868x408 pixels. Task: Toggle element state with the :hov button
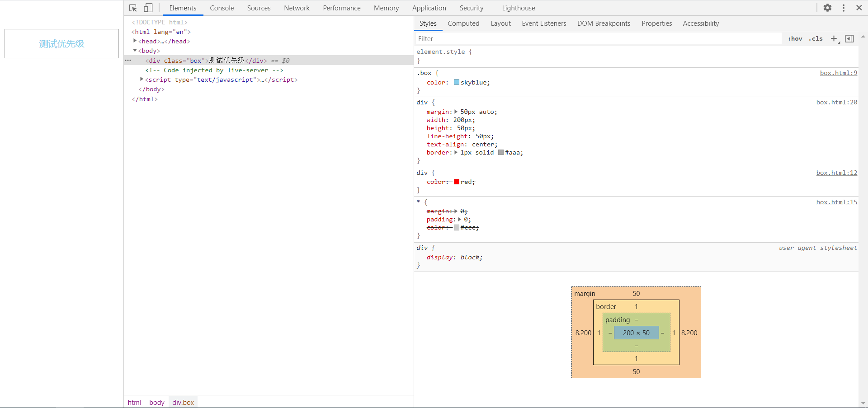tap(795, 39)
